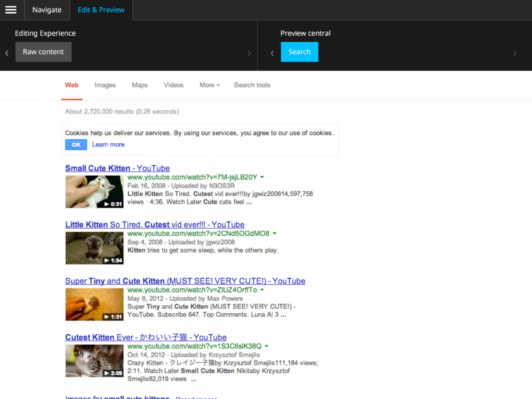Select the Edit & Preview tab
The image size is (532, 399).
pyautogui.click(x=101, y=10)
